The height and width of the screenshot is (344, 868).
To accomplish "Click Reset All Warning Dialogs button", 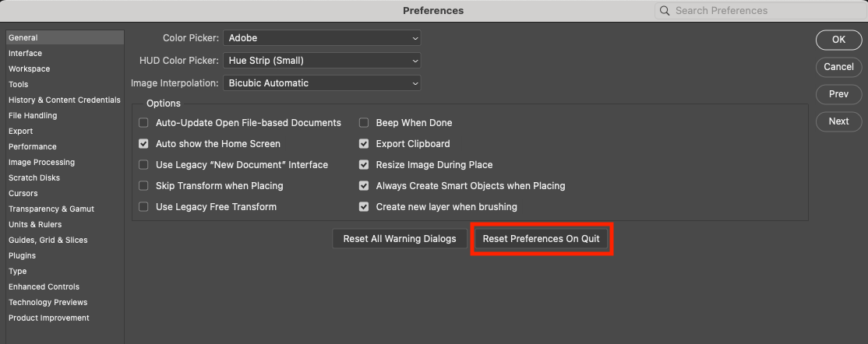I will 400,239.
